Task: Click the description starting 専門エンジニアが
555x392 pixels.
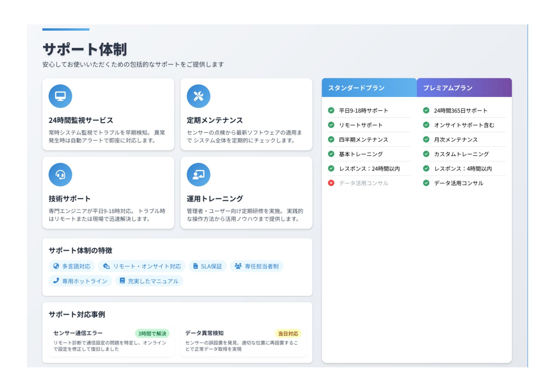Action: [x=107, y=215]
